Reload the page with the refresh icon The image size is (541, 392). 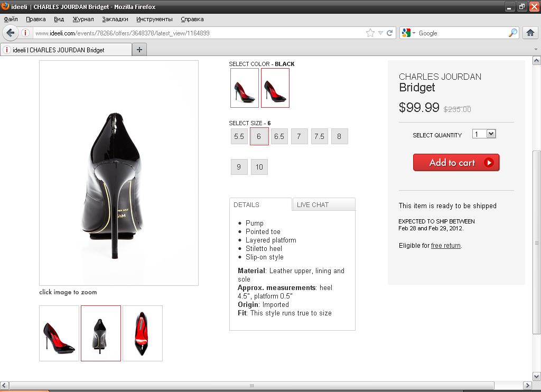point(389,33)
